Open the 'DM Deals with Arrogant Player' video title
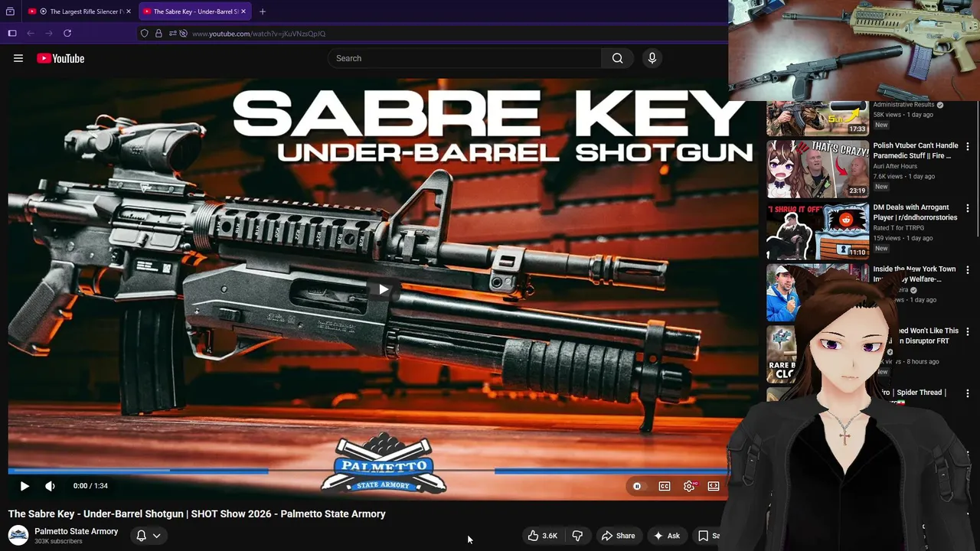980x551 pixels. [915, 212]
